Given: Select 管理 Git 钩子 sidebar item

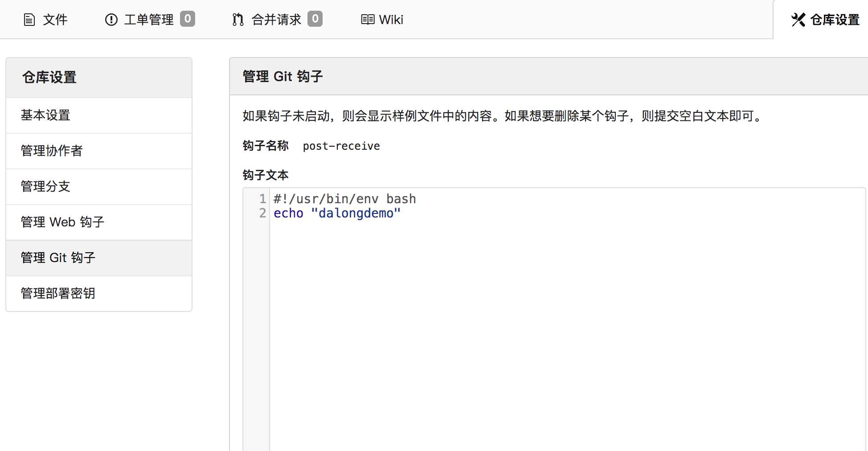Looking at the screenshot, I should 99,258.
